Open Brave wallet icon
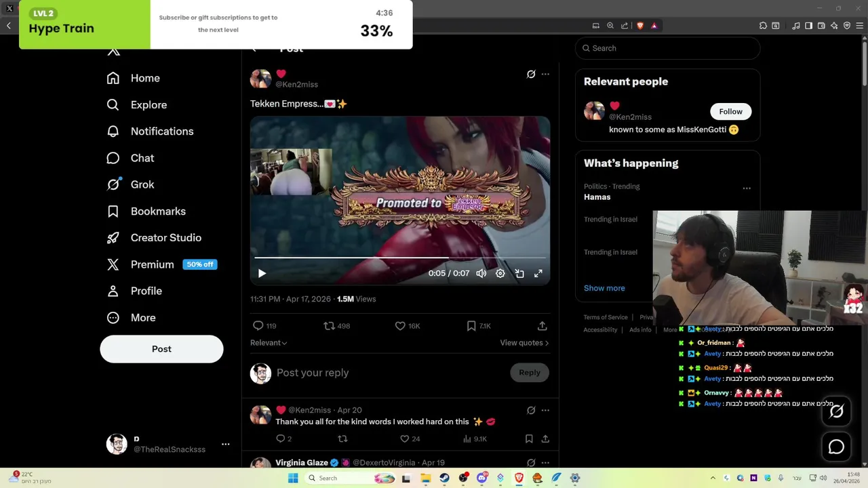Viewport: 868px width, 488px height. pyautogui.click(x=821, y=26)
